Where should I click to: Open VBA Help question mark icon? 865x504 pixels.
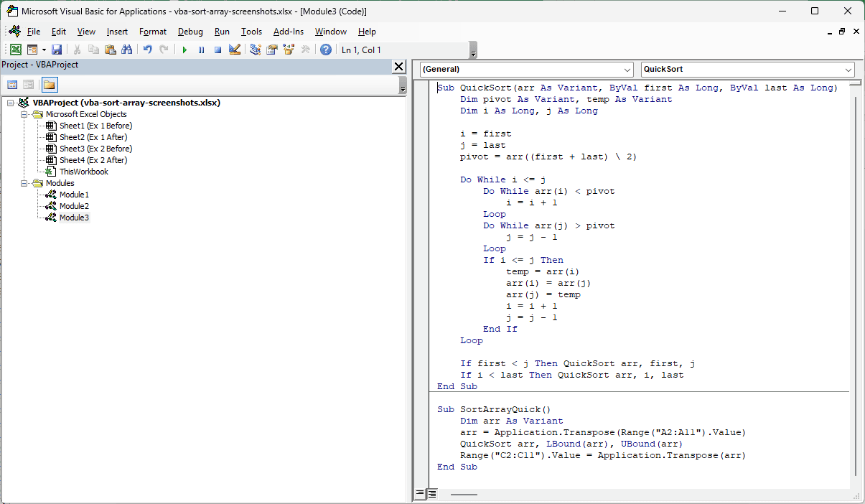pyautogui.click(x=326, y=50)
